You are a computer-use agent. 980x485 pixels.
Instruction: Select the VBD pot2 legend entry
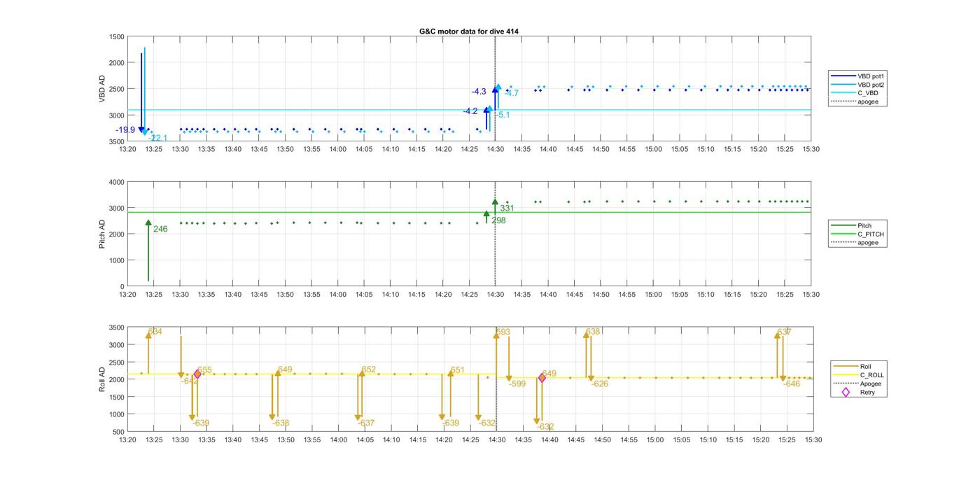pos(858,84)
